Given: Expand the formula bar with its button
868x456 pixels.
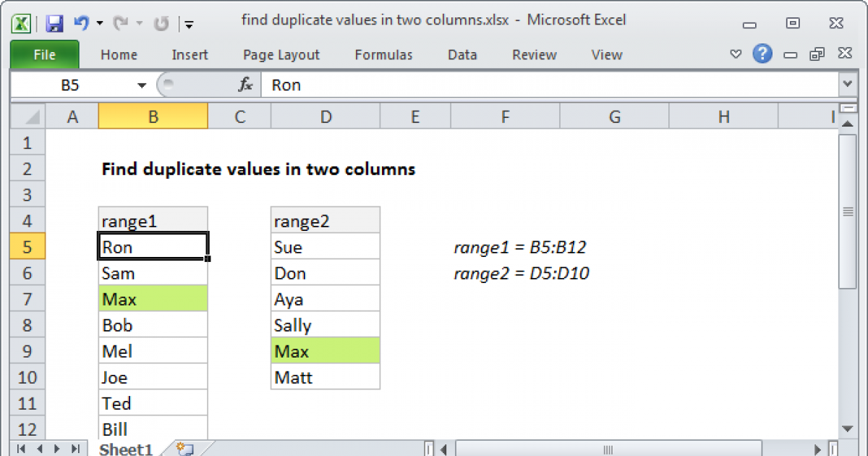Looking at the screenshot, I should point(848,84).
